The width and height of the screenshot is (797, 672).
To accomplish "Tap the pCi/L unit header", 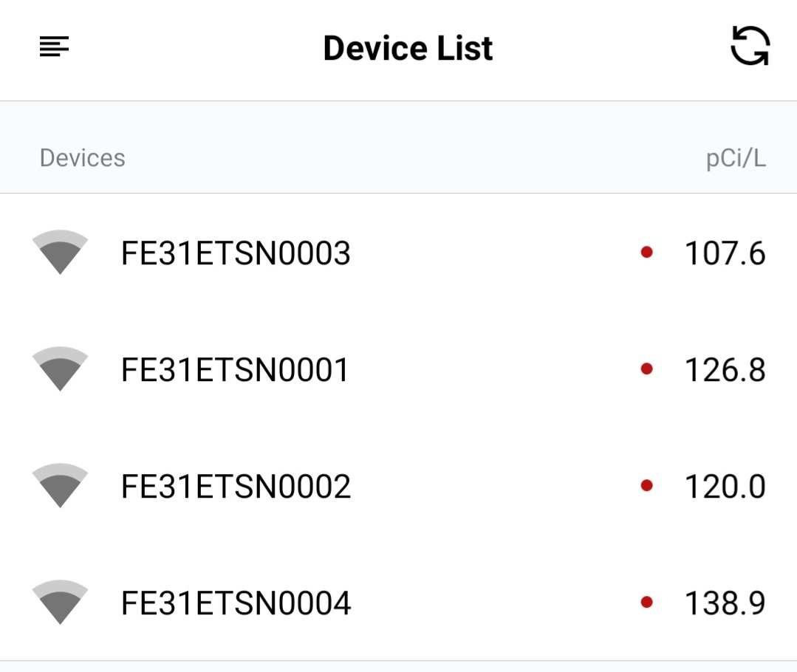I will point(736,159).
